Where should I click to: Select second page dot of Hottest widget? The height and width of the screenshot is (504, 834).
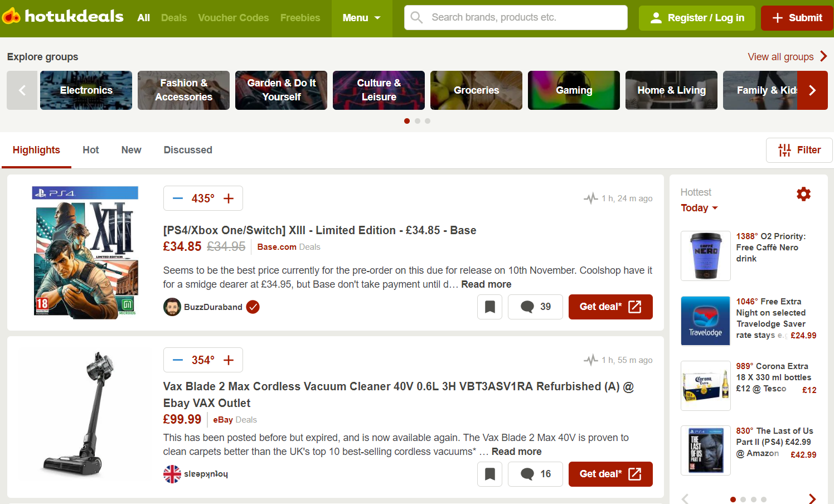click(x=743, y=500)
